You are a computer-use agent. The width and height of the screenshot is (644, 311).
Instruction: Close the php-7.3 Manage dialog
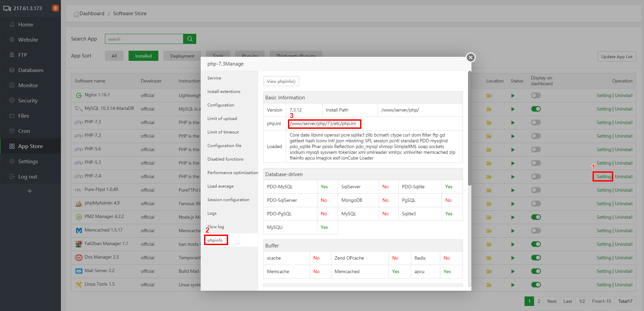coord(470,57)
